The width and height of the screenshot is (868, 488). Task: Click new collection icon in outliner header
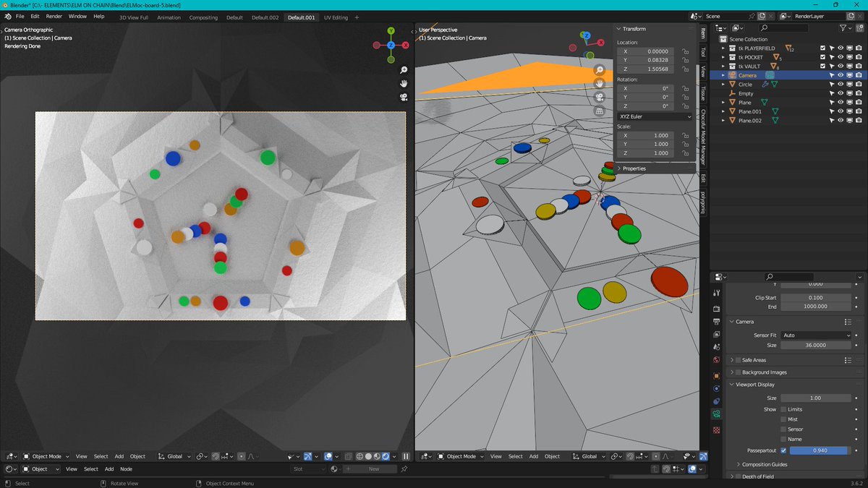pyautogui.click(x=859, y=27)
